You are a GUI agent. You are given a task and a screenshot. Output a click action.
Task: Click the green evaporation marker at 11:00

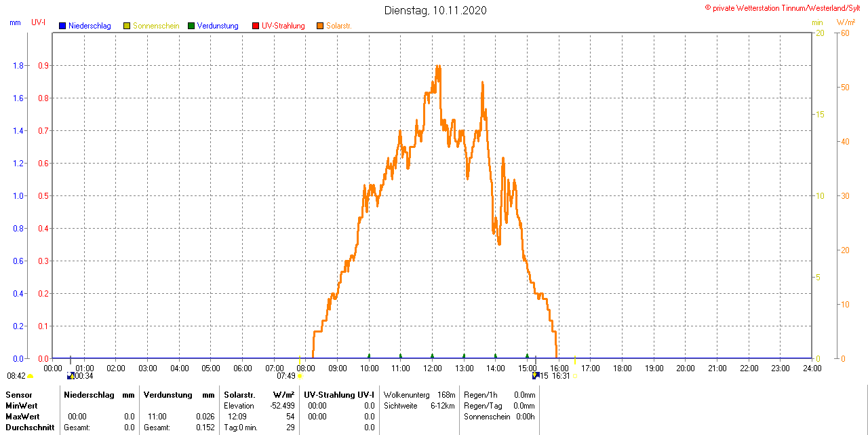click(x=401, y=356)
